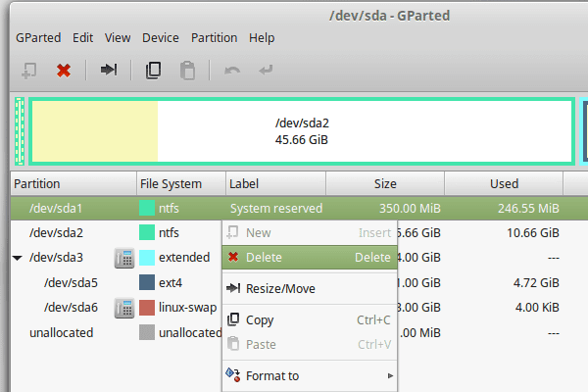Image resolution: width=588 pixels, height=392 pixels.
Task: Sort by the Used column header
Action: 504,184
